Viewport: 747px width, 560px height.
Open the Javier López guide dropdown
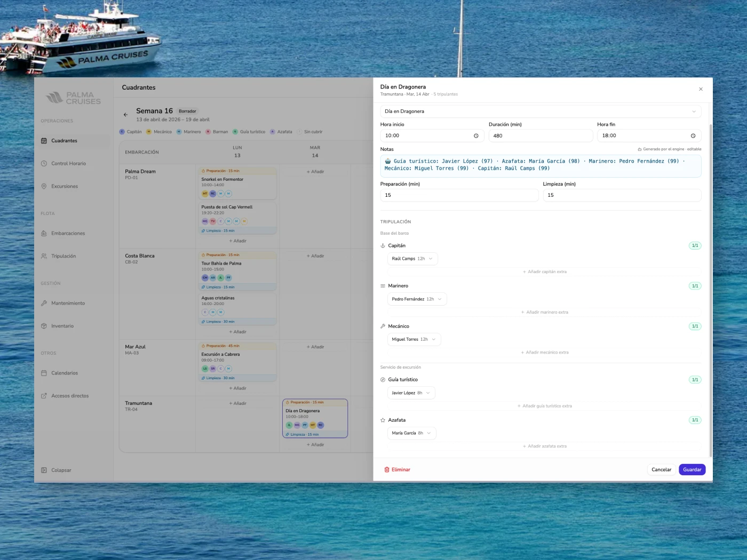411,393
